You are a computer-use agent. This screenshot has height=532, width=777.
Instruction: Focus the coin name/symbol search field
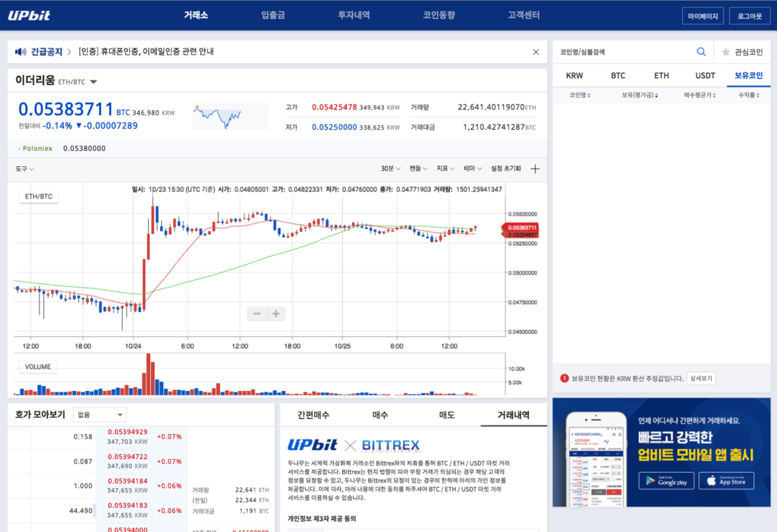point(626,52)
